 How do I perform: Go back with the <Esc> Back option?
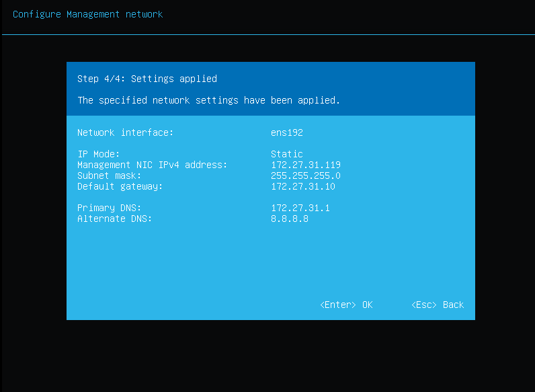pyautogui.click(x=438, y=305)
